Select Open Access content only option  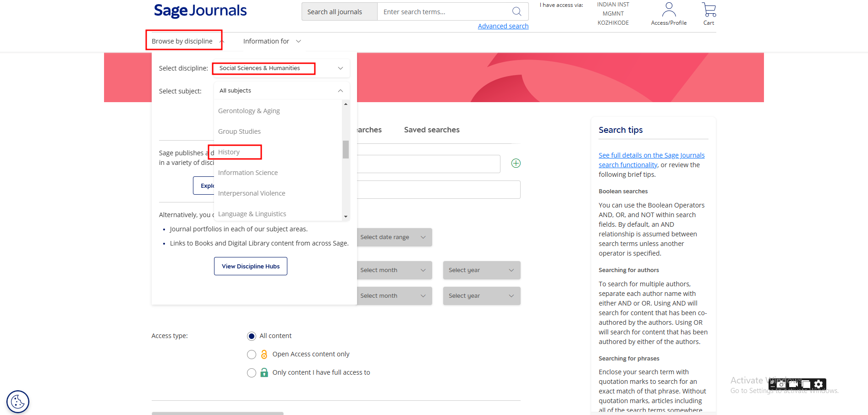[252, 355]
